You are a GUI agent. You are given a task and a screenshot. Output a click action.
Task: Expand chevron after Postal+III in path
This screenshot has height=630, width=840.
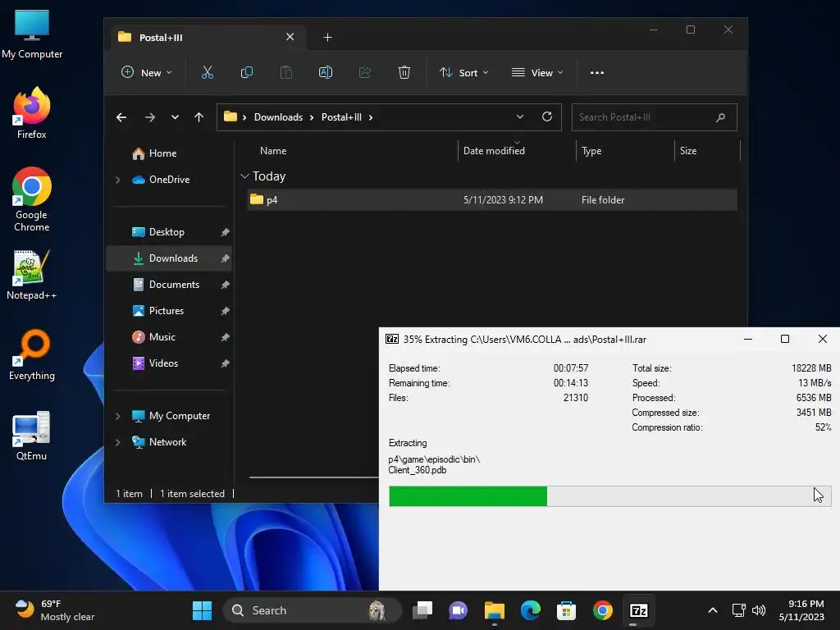[371, 117]
